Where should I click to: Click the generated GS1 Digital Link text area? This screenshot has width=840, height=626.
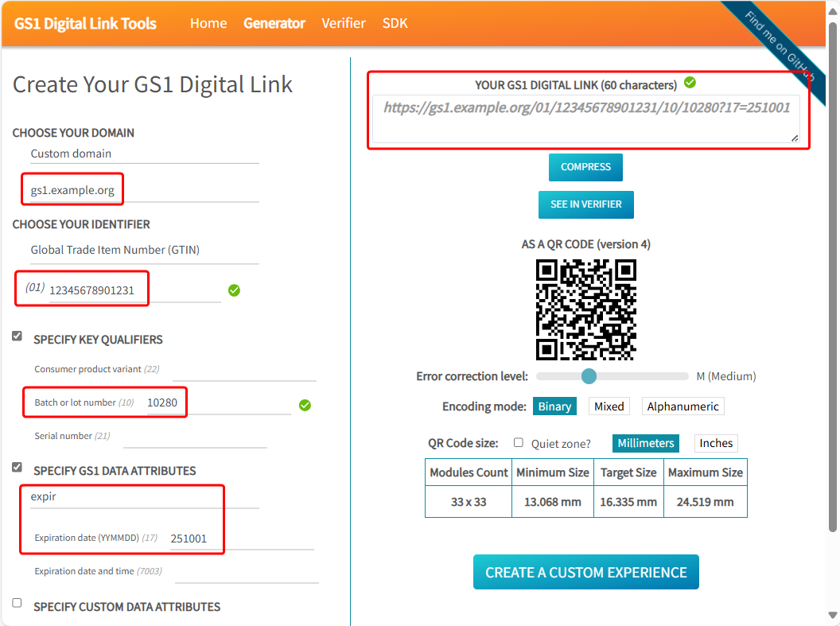click(x=586, y=119)
